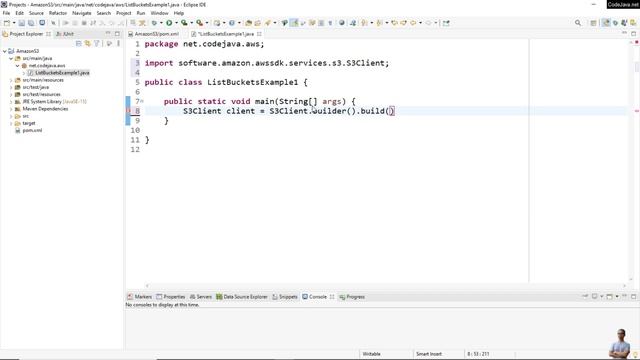The width and height of the screenshot is (640, 360).
Task: Click the Save All toolbar icon
Action: tap(31, 23)
